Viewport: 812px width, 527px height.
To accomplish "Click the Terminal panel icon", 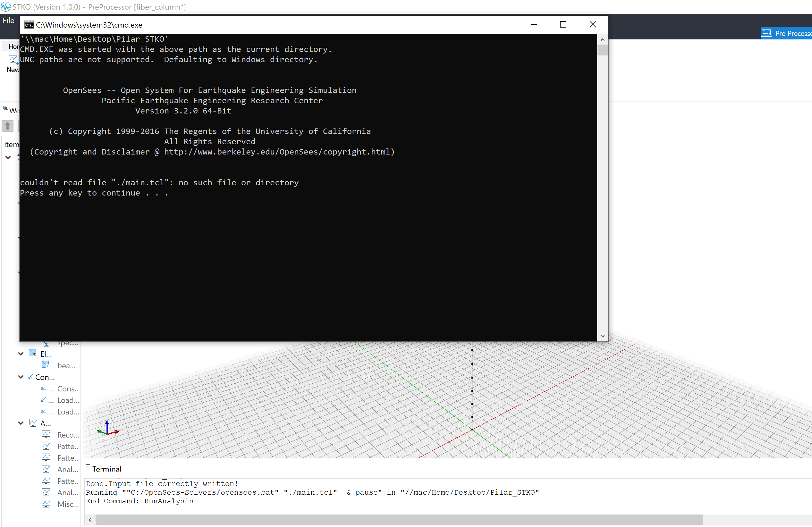I will [x=88, y=466].
